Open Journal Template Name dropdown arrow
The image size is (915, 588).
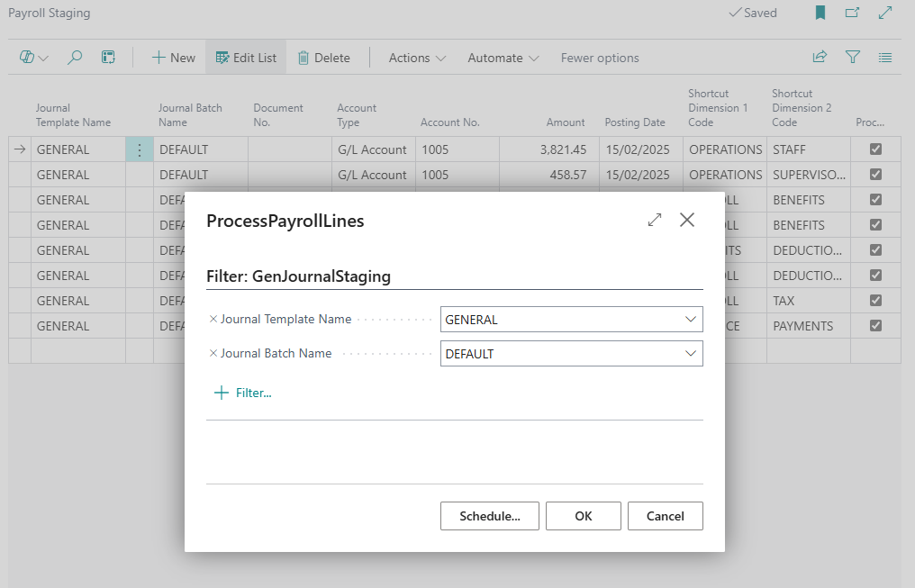pos(691,319)
